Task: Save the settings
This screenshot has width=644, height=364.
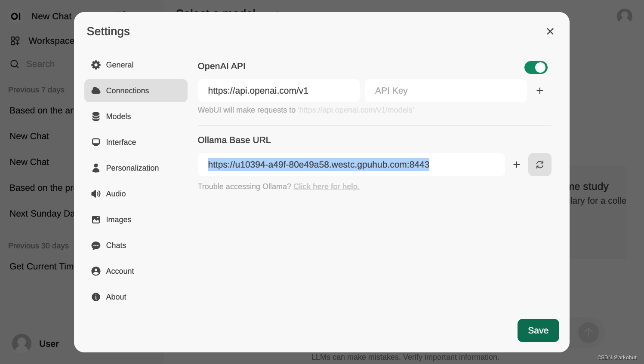Action: click(x=538, y=330)
